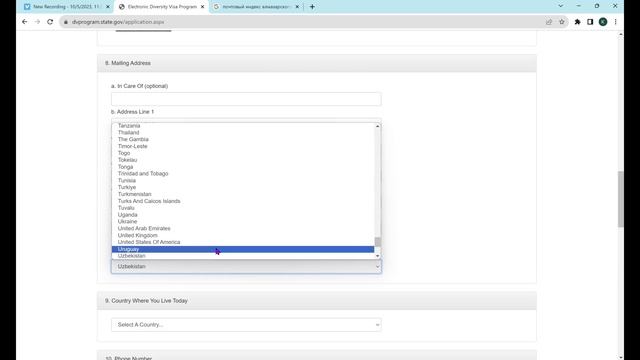
Task: Collapse the mailing country dropdown showing Uzbekistan
Action: click(246, 267)
